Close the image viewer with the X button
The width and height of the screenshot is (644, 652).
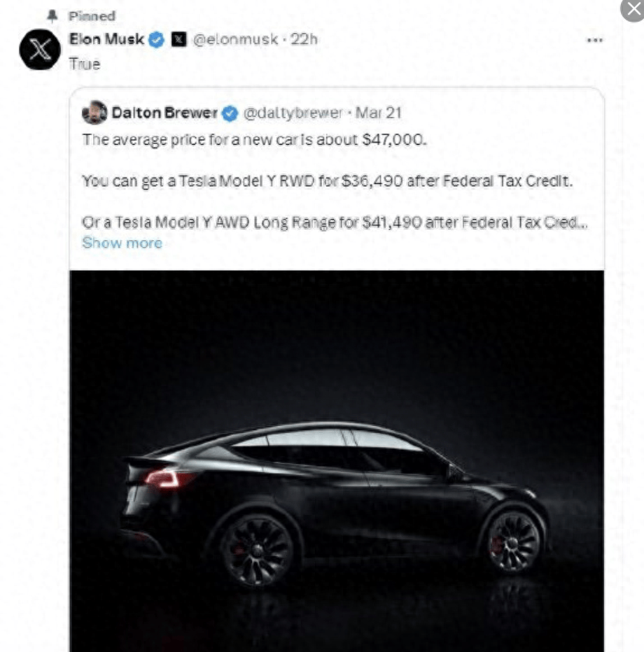(633, 8)
